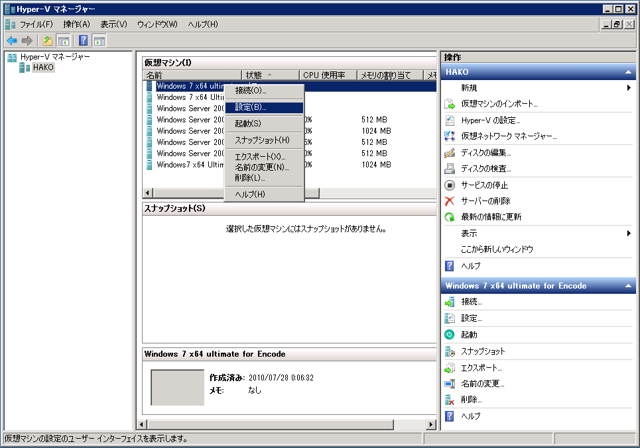Sort by the 名前 column header

click(x=192, y=75)
